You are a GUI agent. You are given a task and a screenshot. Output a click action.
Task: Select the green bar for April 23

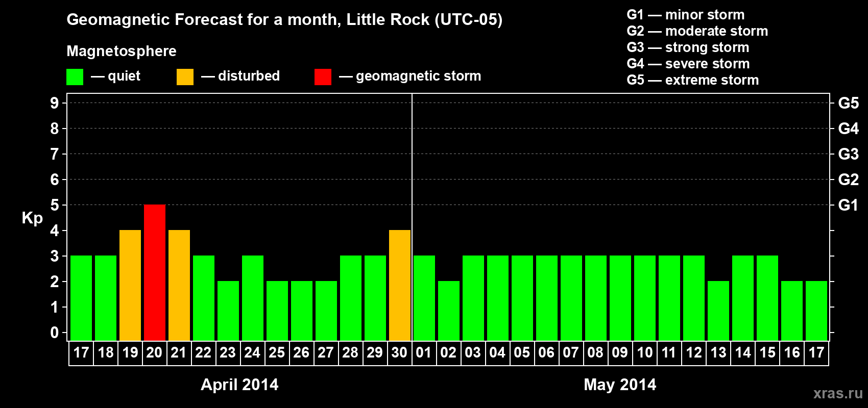(228, 311)
